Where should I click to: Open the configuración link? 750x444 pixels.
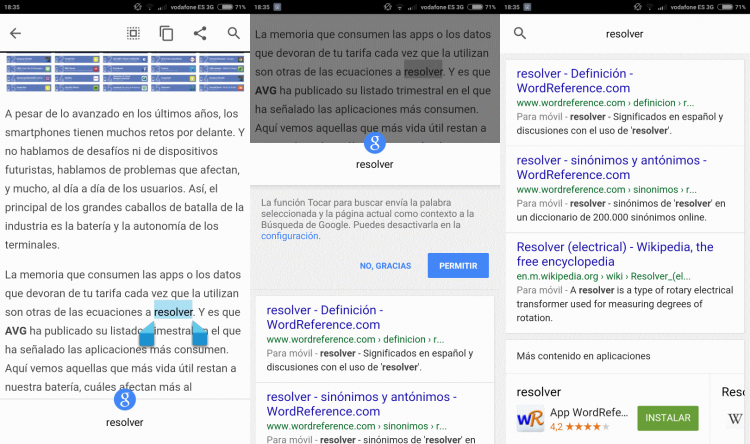click(289, 236)
